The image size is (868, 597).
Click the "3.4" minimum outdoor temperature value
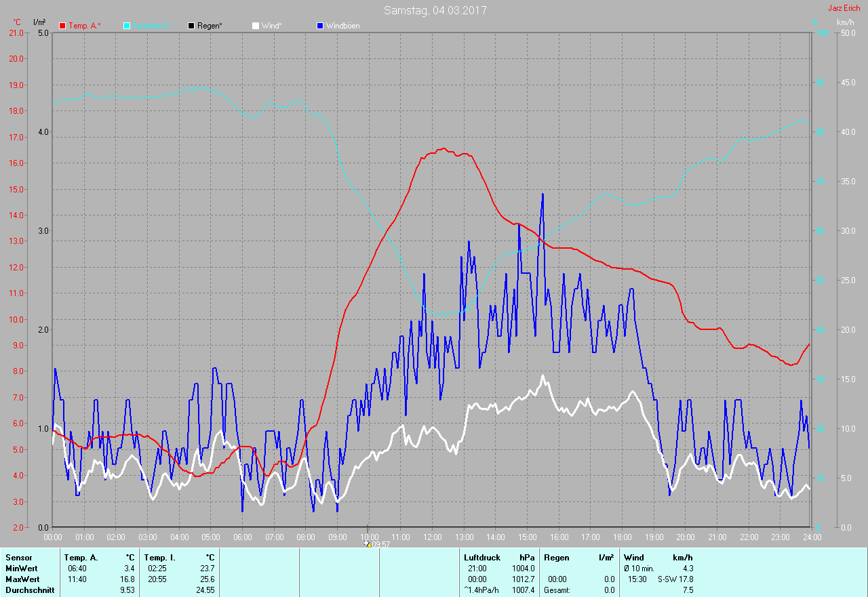(129, 569)
